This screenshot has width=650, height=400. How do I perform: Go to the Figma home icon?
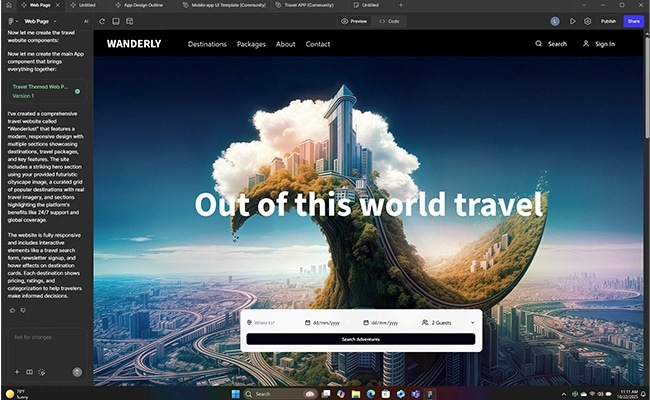click(8, 5)
